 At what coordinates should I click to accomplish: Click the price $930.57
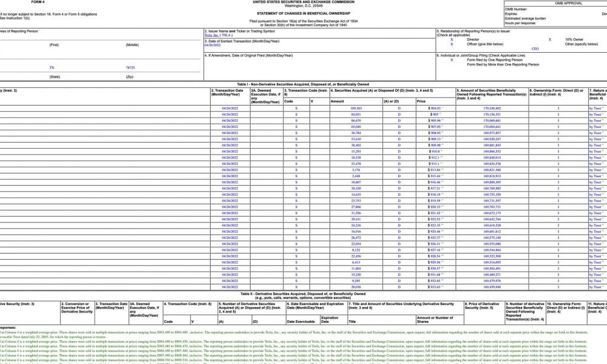435,269
